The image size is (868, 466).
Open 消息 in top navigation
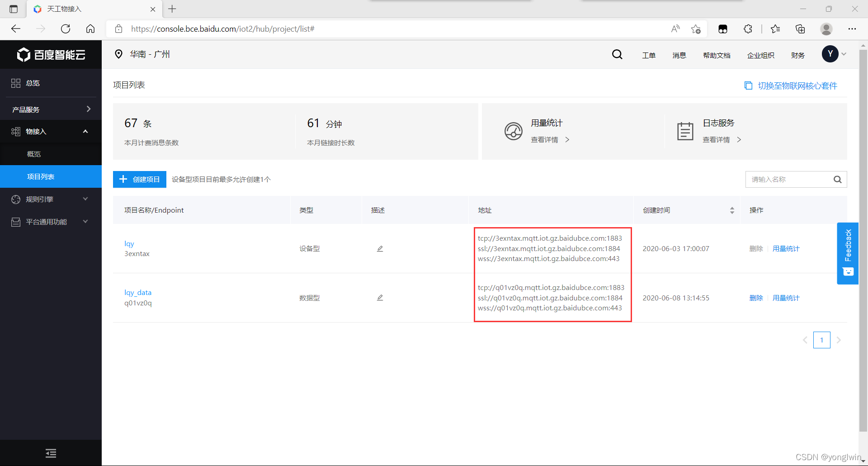pos(679,55)
